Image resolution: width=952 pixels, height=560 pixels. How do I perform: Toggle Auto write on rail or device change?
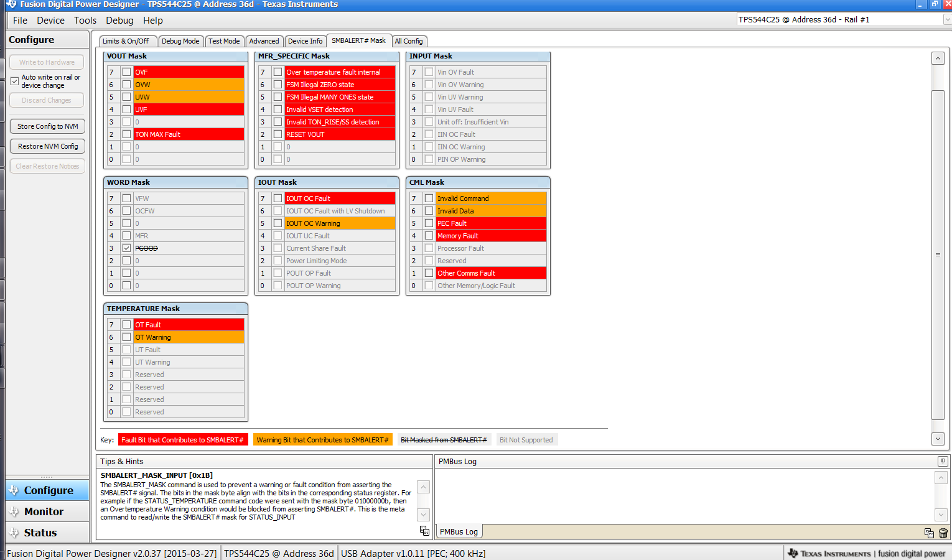pyautogui.click(x=14, y=80)
